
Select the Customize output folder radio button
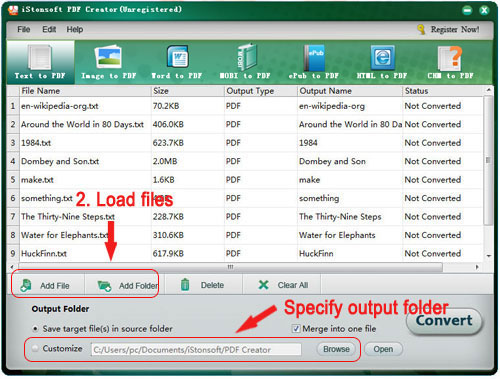tap(35, 349)
